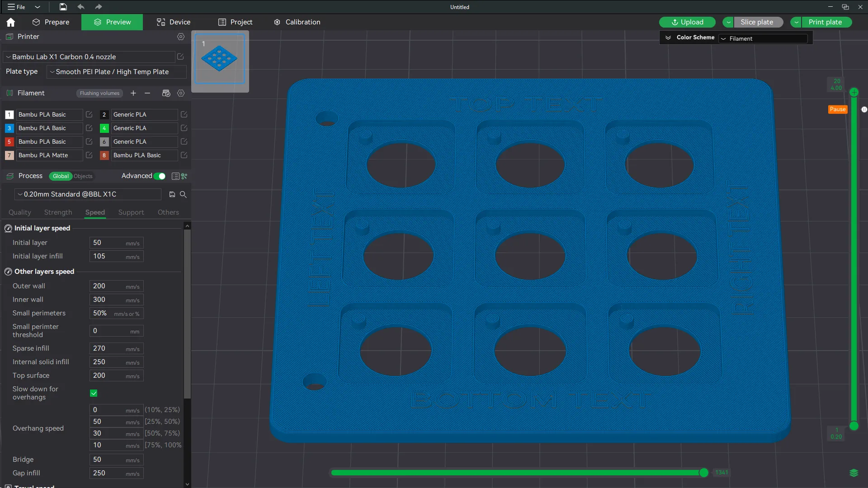Edit filament 8 Bambu PLA Basic preset
This screenshot has height=488, width=868.
pos(184,155)
